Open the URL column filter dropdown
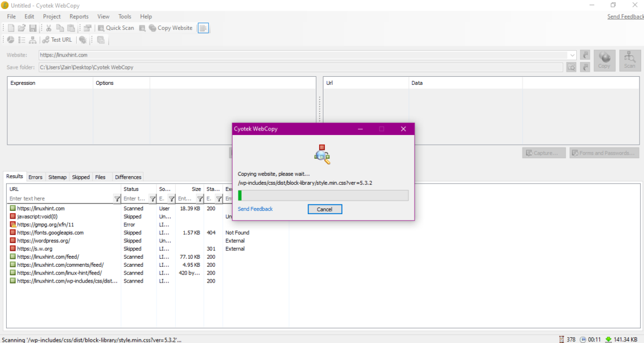Image resolution: width=644 pixels, height=343 pixels. coord(117,199)
